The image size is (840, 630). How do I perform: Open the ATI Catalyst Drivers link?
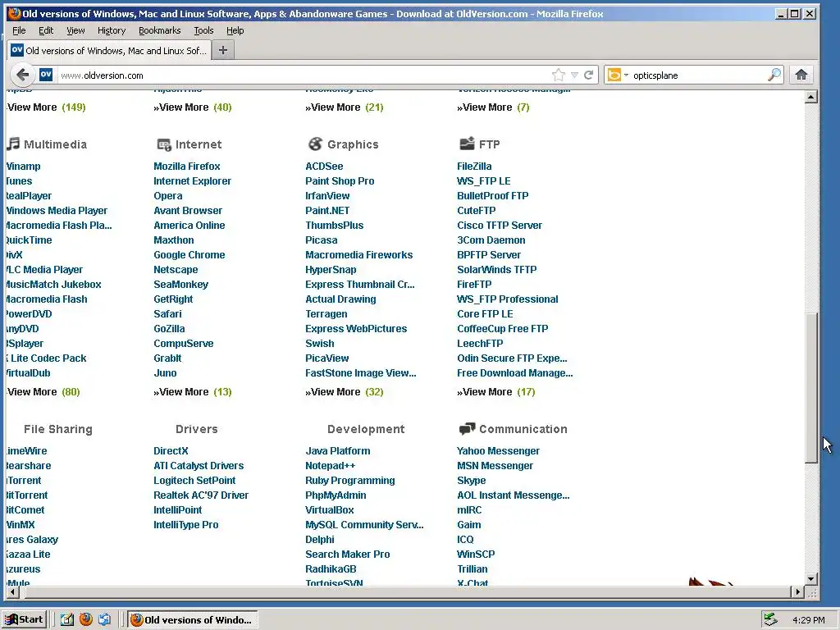pyautogui.click(x=199, y=466)
